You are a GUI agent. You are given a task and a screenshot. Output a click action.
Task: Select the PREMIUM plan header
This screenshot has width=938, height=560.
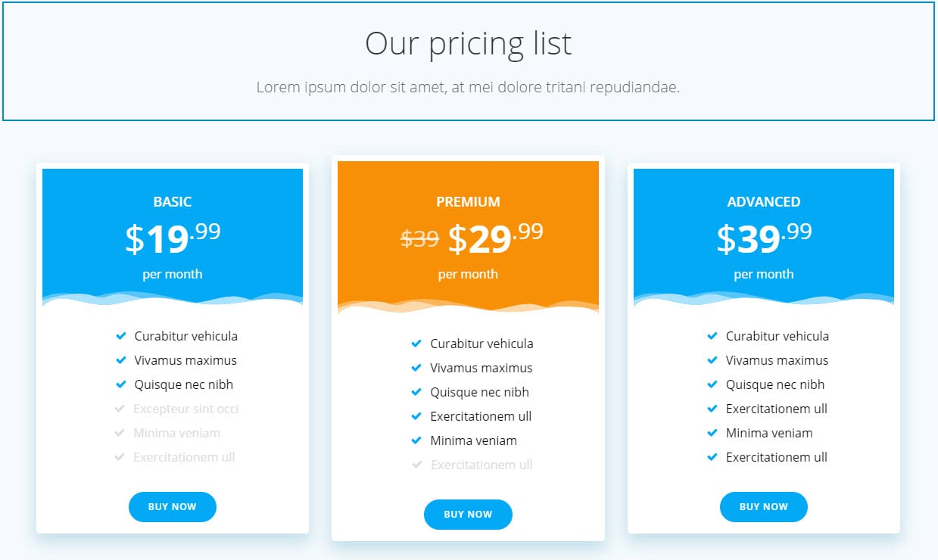coord(468,202)
